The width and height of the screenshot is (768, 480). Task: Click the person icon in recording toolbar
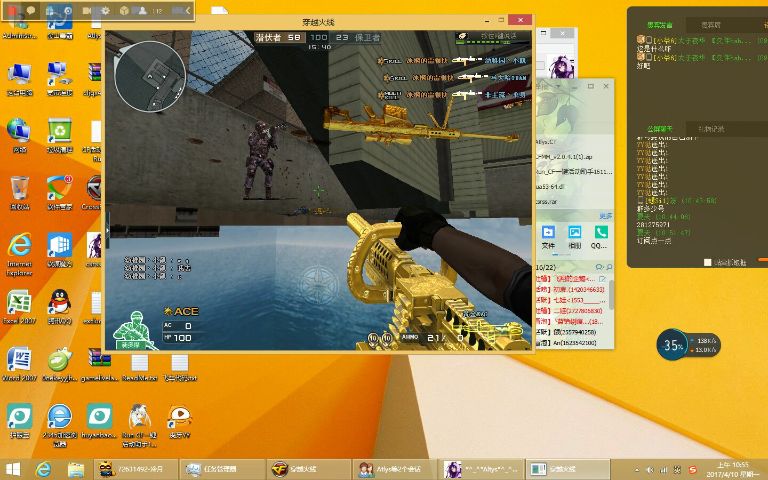[142, 10]
